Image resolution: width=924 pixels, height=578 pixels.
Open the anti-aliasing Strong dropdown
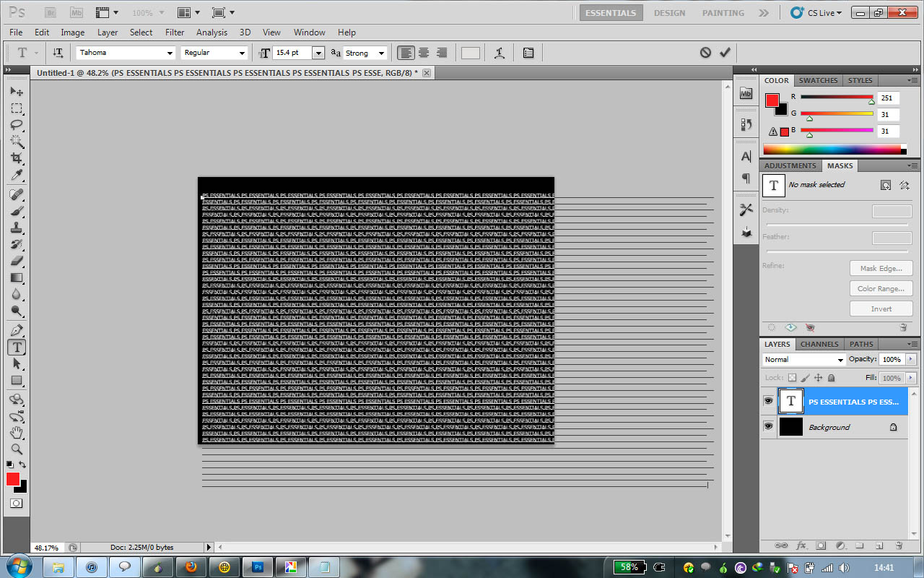(x=383, y=52)
